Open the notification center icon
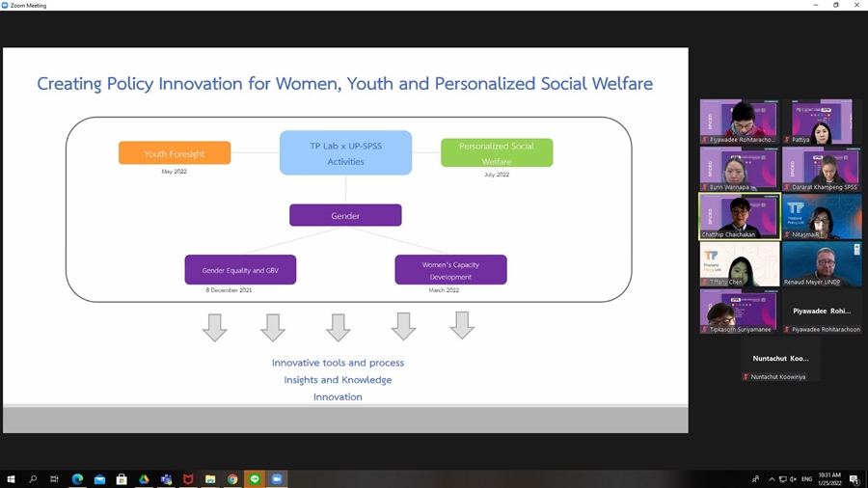 pyautogui.click(x=854, y=479)
